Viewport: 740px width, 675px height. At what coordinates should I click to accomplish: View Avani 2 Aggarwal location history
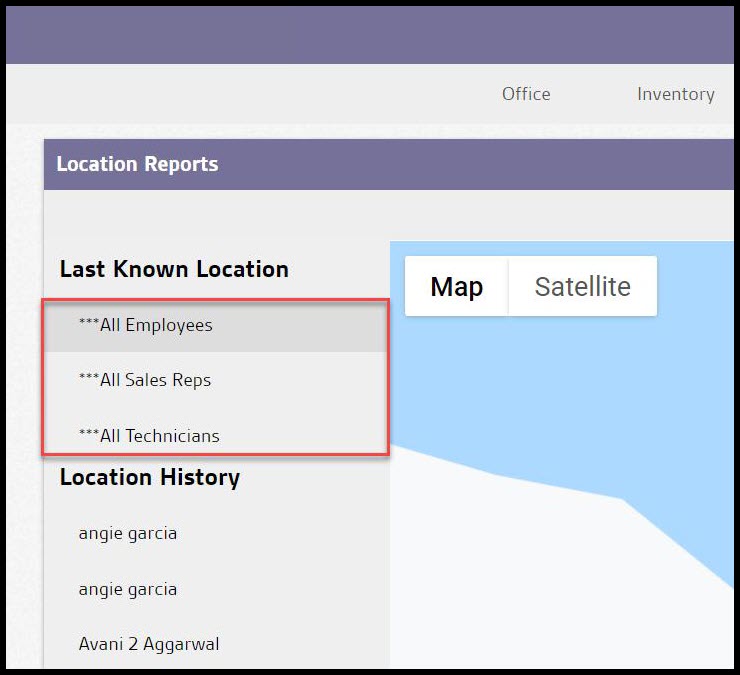pyautogui.click(x=149, y=644)
